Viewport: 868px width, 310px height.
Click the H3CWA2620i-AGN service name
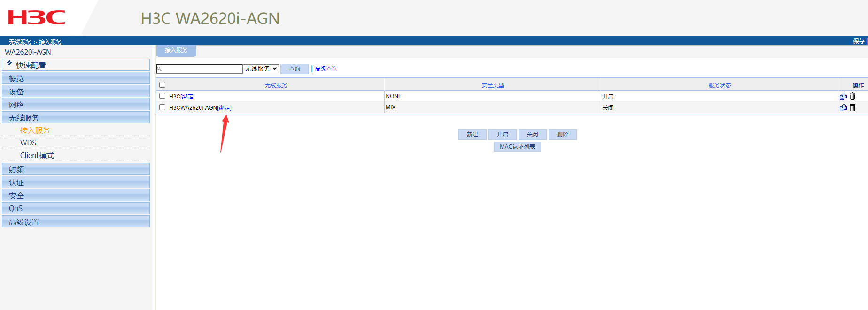pos(193,108)
